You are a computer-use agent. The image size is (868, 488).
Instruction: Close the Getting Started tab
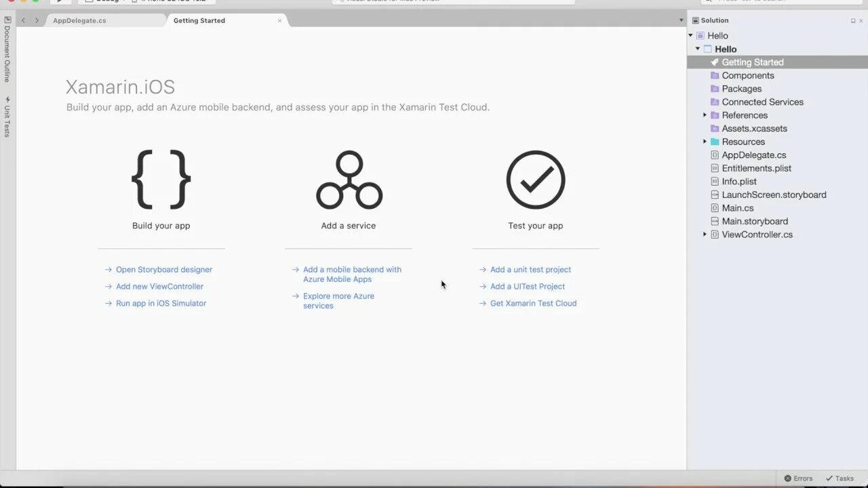pyautogui.click(x=279, y=20)
